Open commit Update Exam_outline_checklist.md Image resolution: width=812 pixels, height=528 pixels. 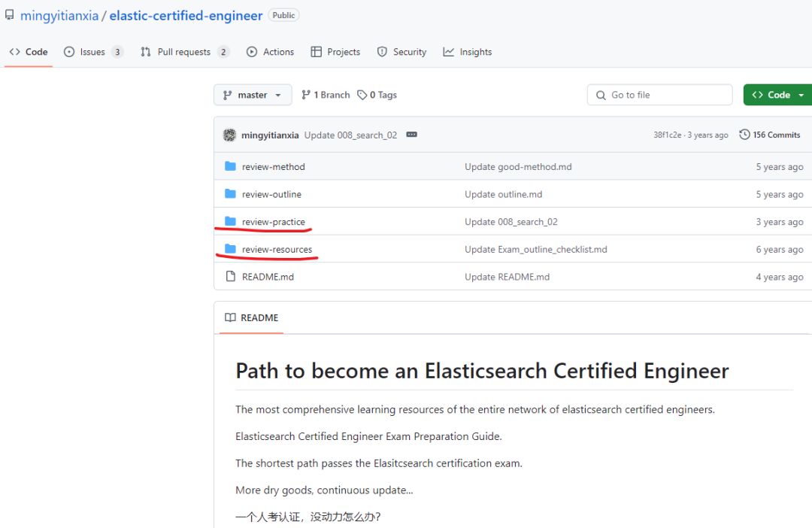click(535, 249)
